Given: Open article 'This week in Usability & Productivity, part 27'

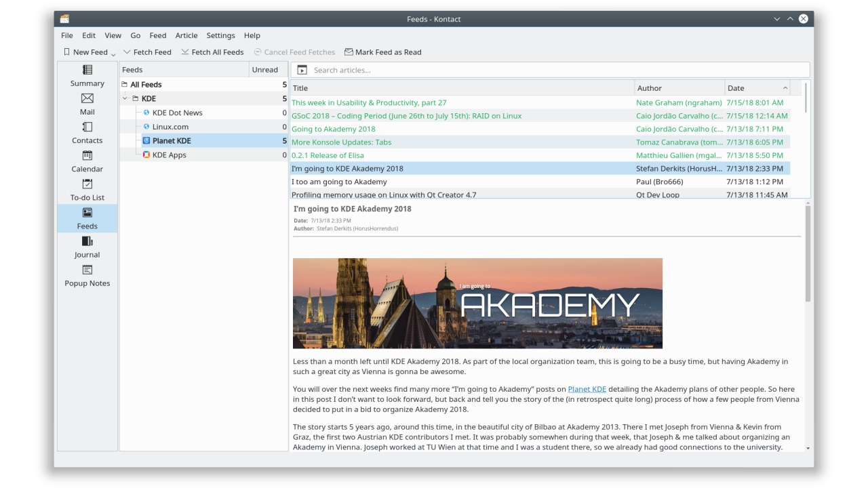Looking at the screenshot, I should click(369, 103).
